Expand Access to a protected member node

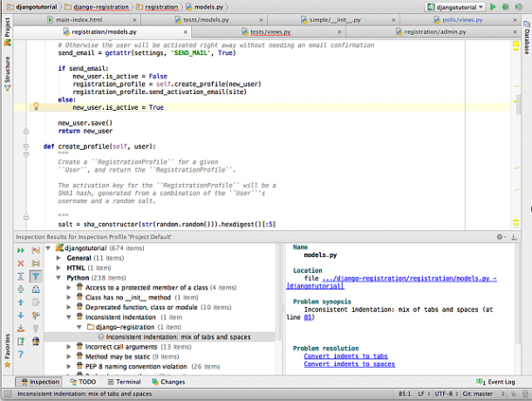pyautogui.click(x=69, y=288)
